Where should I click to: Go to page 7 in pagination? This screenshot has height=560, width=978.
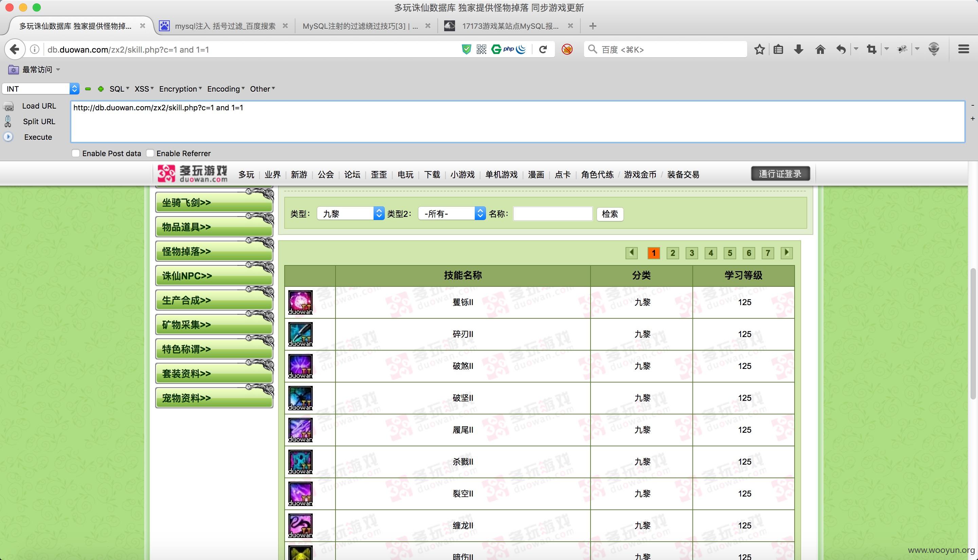tap(767, 253)
